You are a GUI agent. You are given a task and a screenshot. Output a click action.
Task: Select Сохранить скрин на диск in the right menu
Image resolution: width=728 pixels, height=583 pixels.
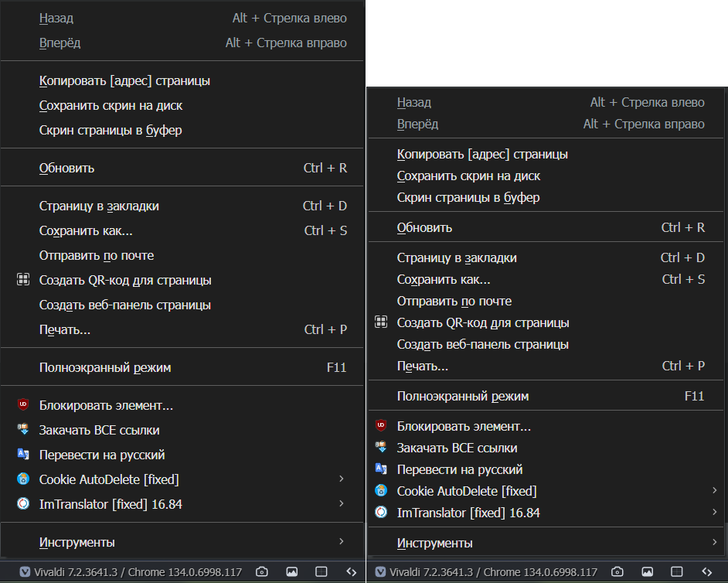pos(546,176)
